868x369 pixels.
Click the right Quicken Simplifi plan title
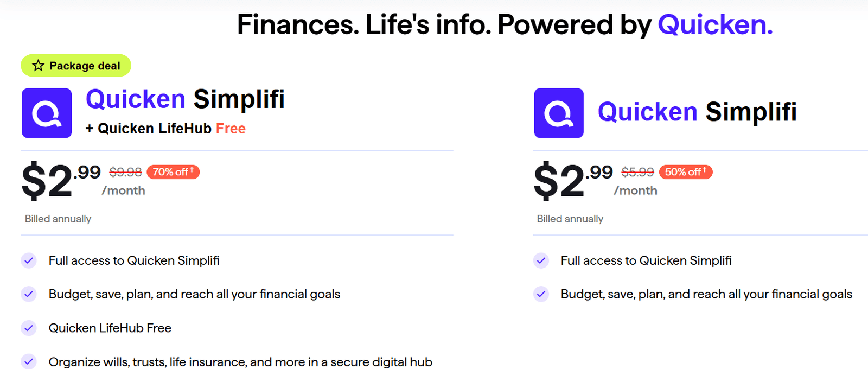click(697, 112)
